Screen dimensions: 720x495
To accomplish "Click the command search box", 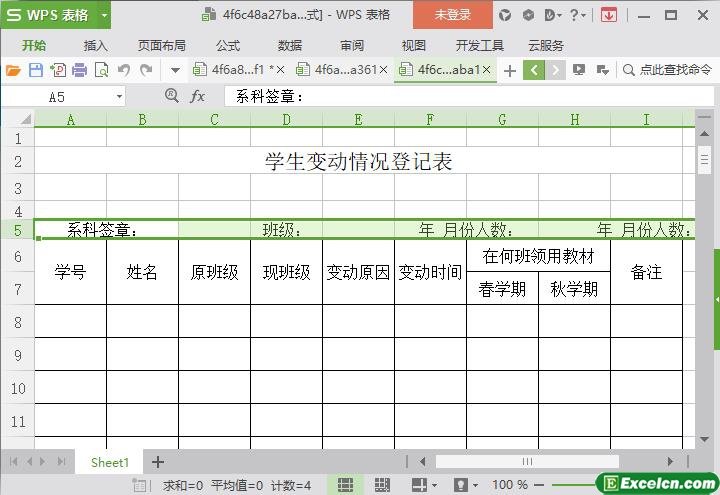I will 667,70.
